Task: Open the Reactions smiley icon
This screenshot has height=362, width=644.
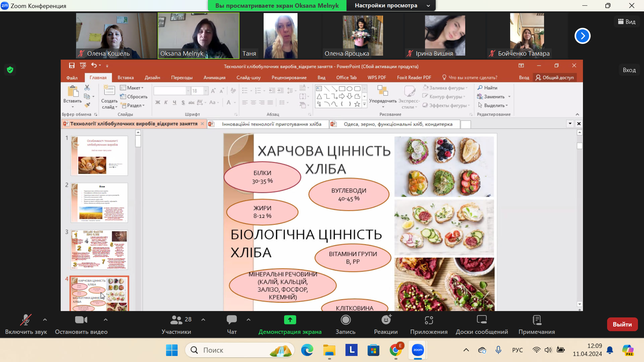Action: (x=386, y=320)
